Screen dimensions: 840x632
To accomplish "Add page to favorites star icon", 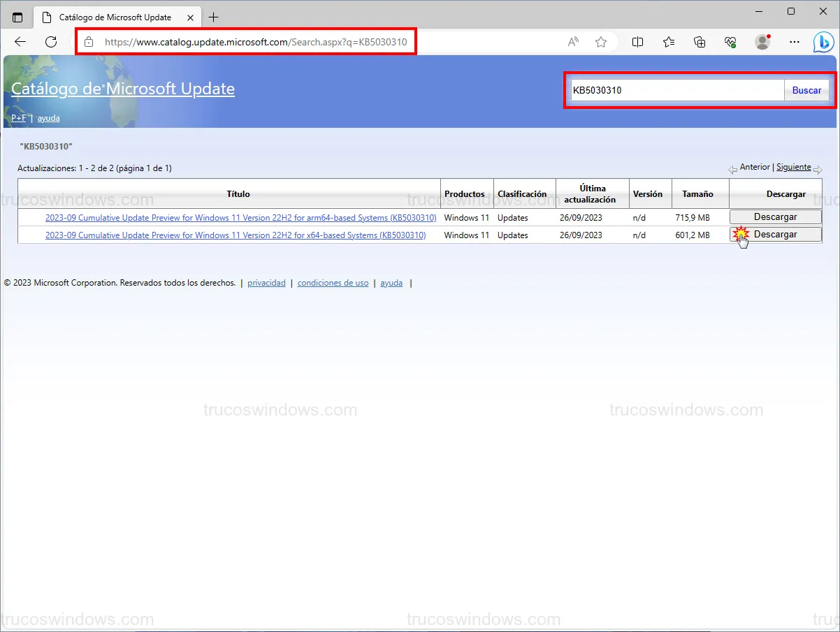I will (601, 42).
